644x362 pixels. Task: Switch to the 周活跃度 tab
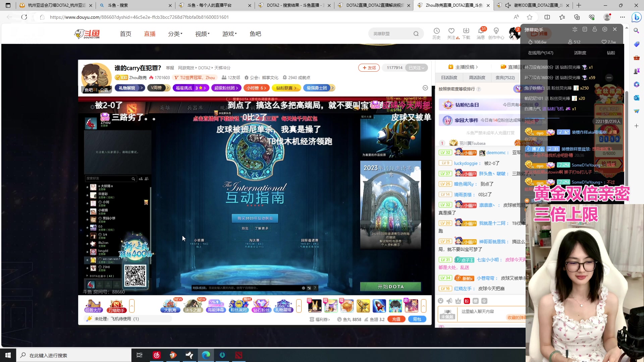tap(477, 77)
